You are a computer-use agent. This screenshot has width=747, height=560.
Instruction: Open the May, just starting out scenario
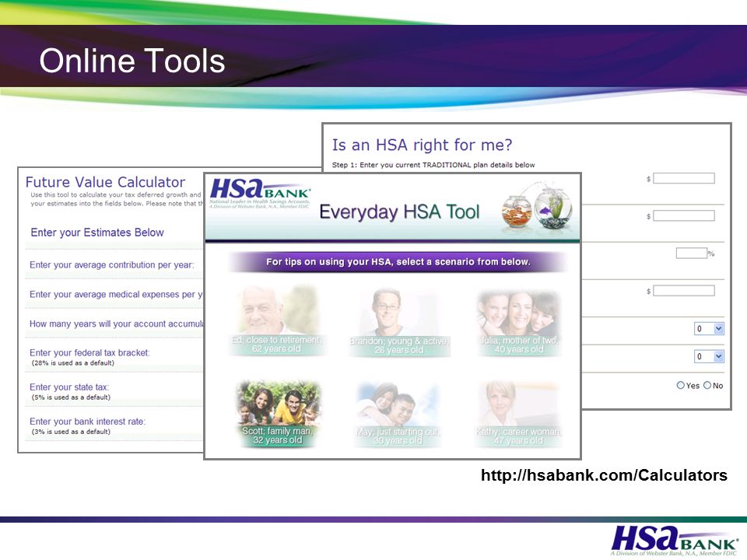pos(398,415)
